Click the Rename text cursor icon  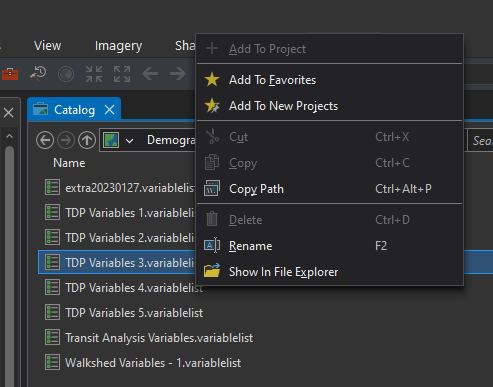(212, 246)
